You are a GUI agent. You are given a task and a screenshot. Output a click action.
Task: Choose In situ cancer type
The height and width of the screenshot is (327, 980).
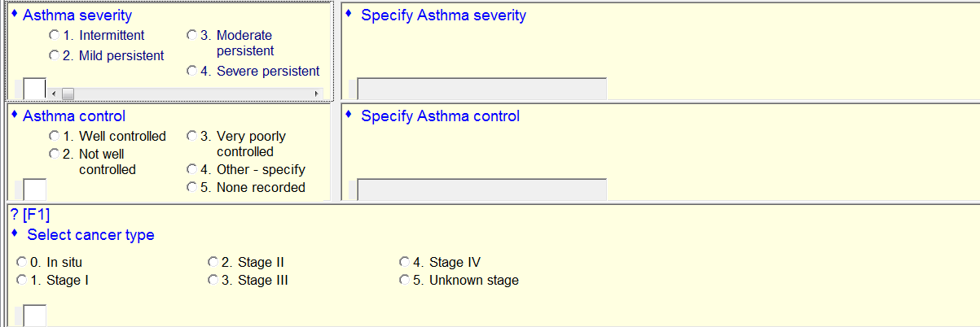[x=22, y=263]
